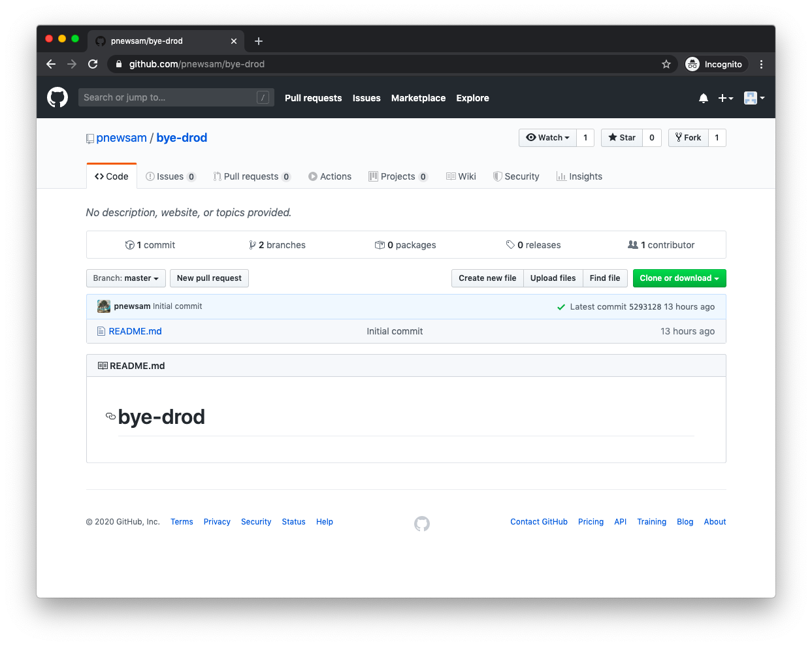Open the Terms footer link
The image size is (812, 646).
click(x=182, y=522)
